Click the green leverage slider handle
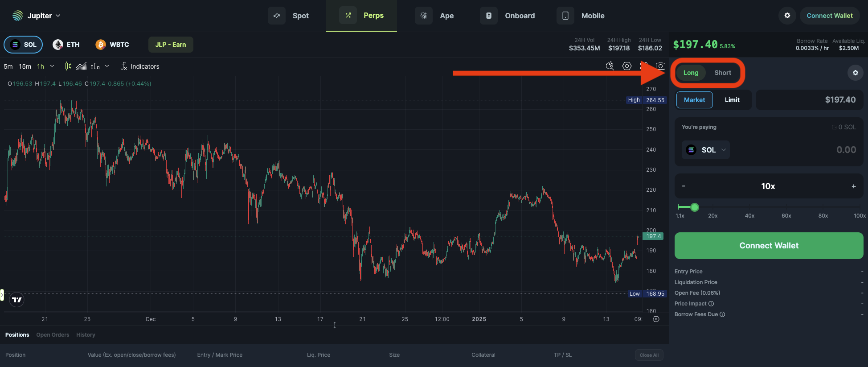Viewport: 868px width, 367px height. click(694, 207)
